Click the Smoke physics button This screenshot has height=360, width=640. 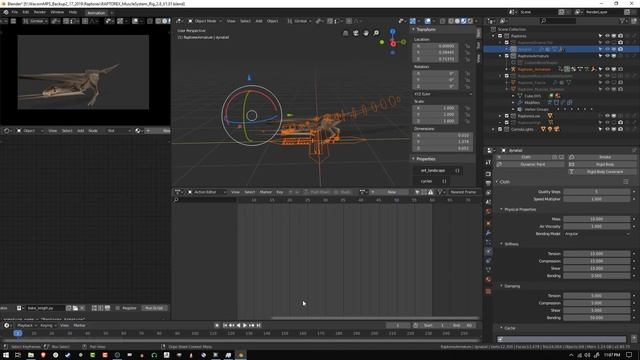pyautogui.click(x=602, y=157)
